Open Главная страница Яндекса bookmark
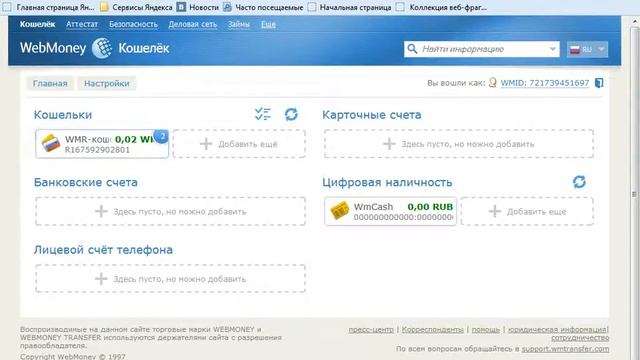Viewport: 640px width, 360px height. pos(50,7)
